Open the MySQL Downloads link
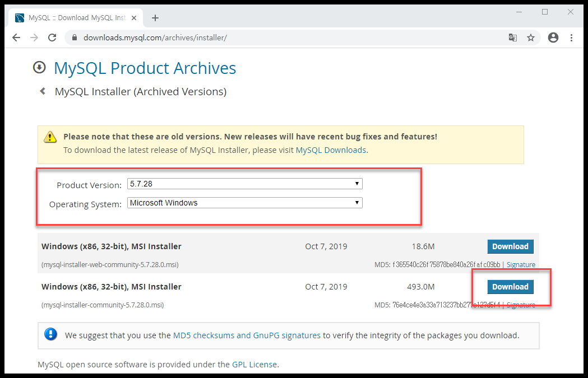The width and height of the screenshot is (588, 378). pyautogui.click(x=331, y=150)
